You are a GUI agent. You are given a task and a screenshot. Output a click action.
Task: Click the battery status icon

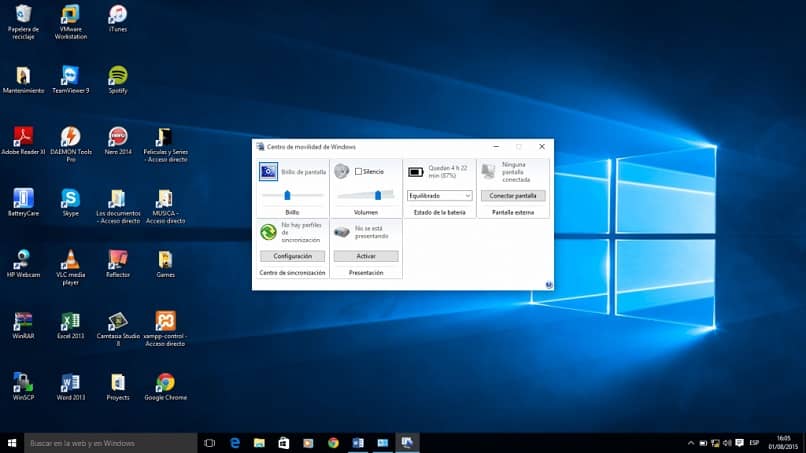coord(416,172)
